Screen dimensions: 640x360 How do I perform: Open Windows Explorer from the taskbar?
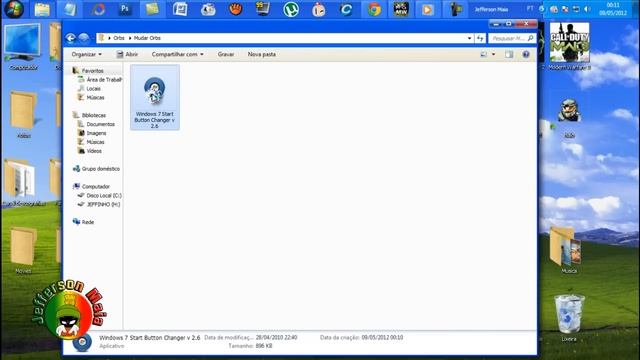(42, 9)
